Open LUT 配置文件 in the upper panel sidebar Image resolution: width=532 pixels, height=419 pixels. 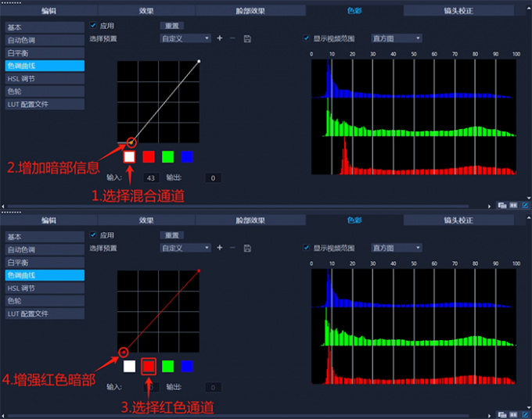tap(45, 104)
